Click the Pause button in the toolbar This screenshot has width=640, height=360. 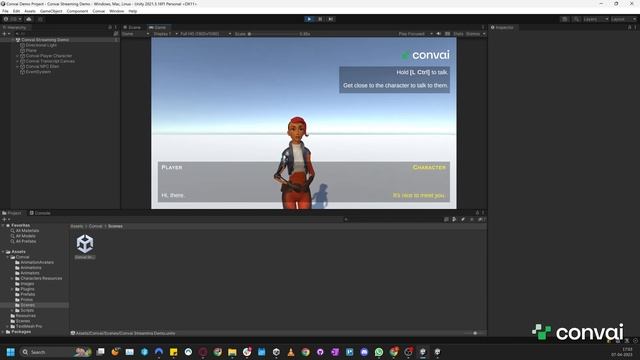(x=320, y=19)
